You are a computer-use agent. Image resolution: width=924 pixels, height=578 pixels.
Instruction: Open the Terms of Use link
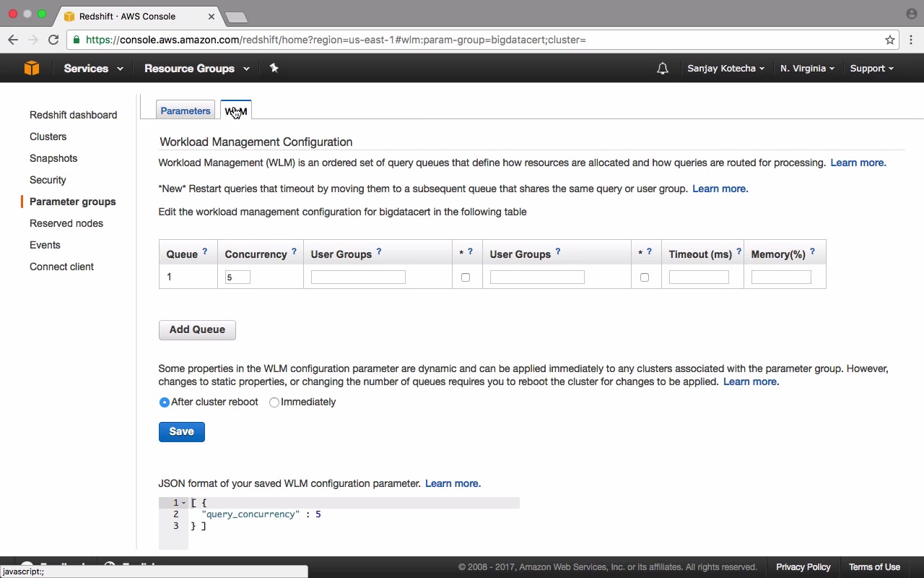point(874,567)
